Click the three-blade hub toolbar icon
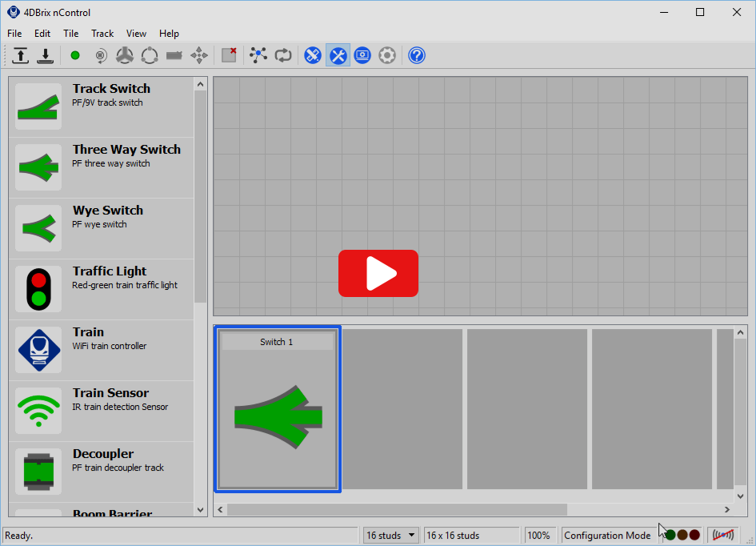The image size is (756, 546). pyautogui.click(x=125, y=55)
